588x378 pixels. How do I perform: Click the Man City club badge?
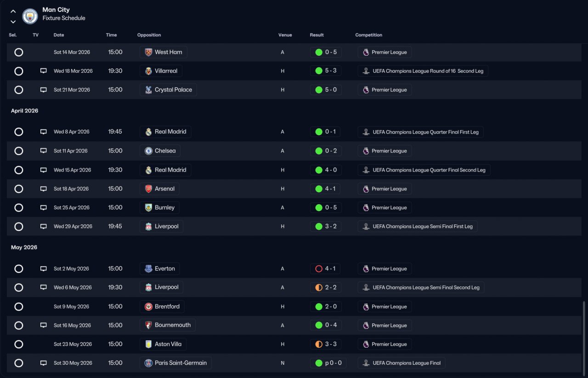[30, 16]
